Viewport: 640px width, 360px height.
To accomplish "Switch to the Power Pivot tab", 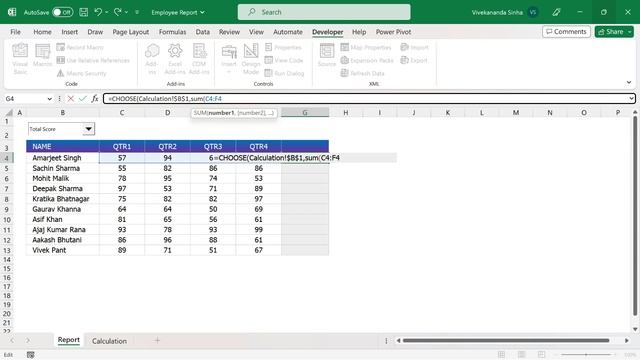I will click(x=393, y=32).
